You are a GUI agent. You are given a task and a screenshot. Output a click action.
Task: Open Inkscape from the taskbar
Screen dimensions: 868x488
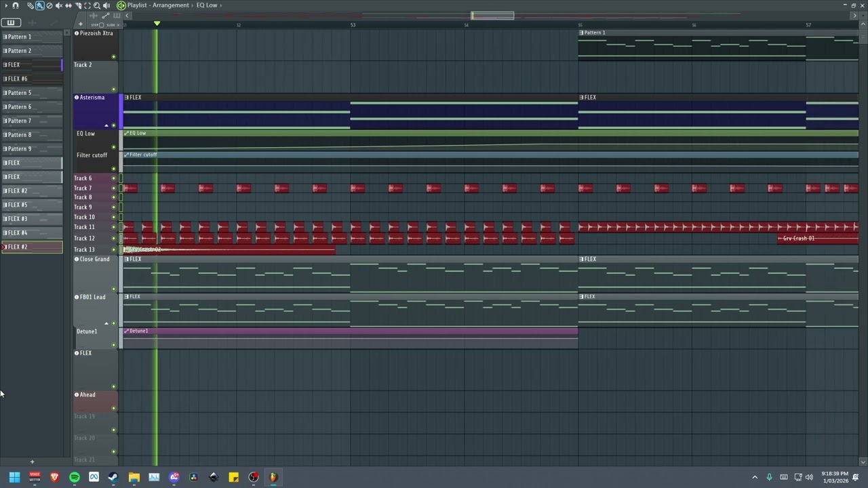point(214,477)
